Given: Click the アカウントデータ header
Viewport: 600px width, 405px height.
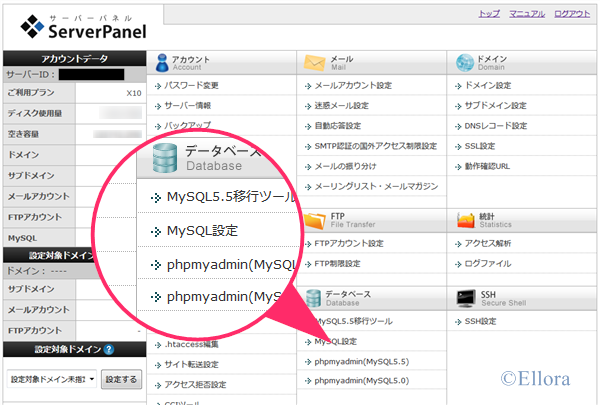Looking at the screenshot, I should pyautogui.click(x=75, y=59).
